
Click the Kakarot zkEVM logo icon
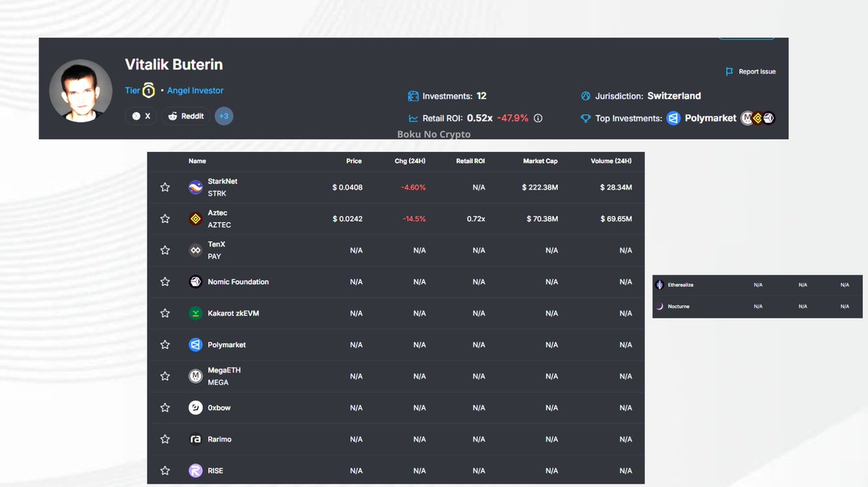pos(195,313)
